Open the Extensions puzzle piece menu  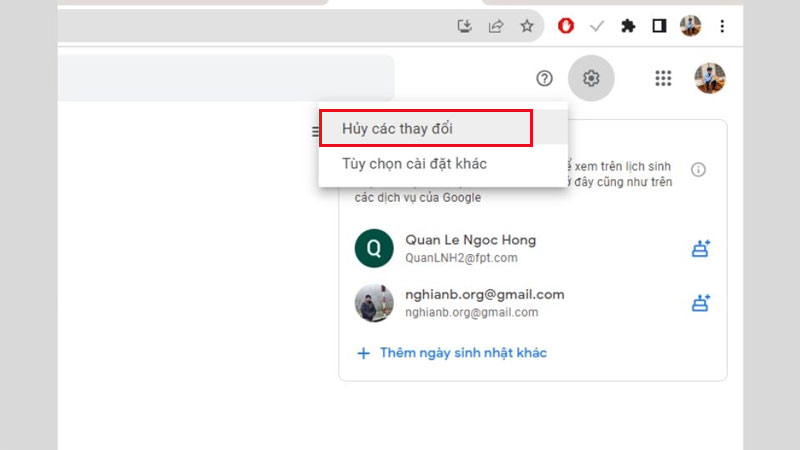coord(628,26)
